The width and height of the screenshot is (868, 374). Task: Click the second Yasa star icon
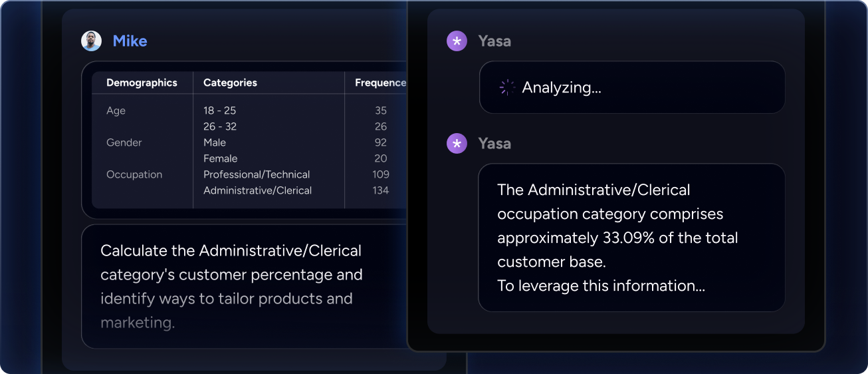(457, 143)
